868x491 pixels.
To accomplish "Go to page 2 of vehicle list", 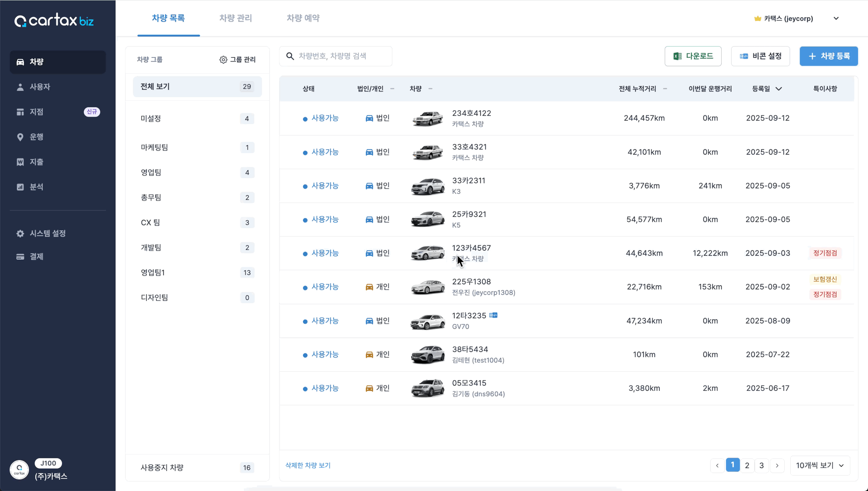I will [x=747, y=465].
